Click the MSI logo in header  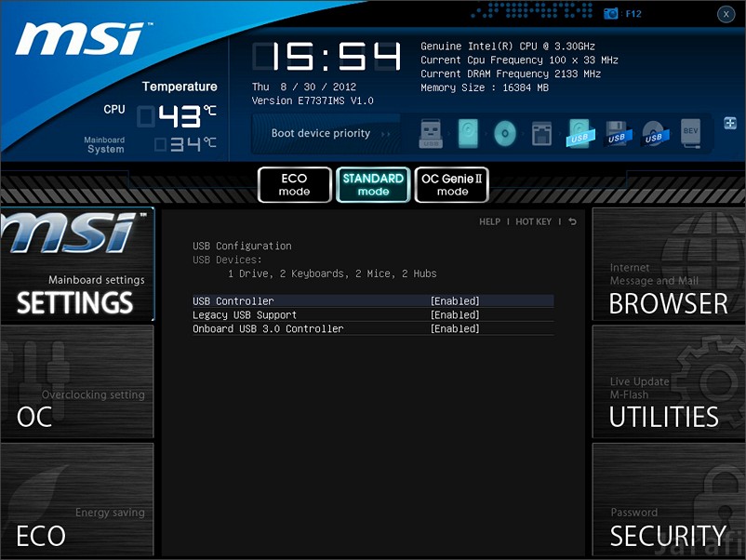click(x=84, y=39)
